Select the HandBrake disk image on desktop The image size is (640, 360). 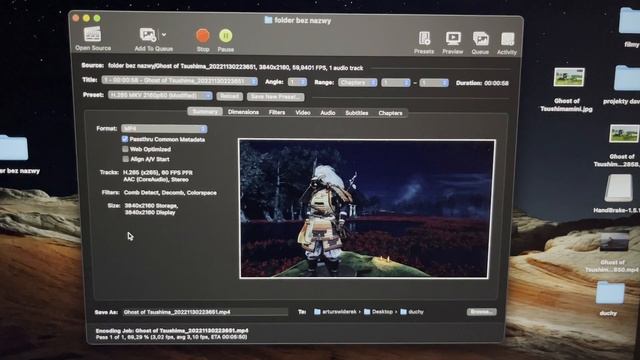(618, 189)
